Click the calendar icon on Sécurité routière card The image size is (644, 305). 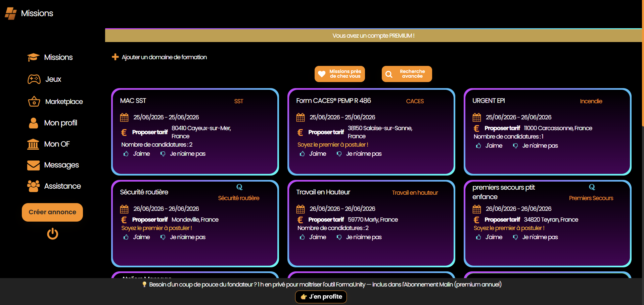(x=124, y=209)
